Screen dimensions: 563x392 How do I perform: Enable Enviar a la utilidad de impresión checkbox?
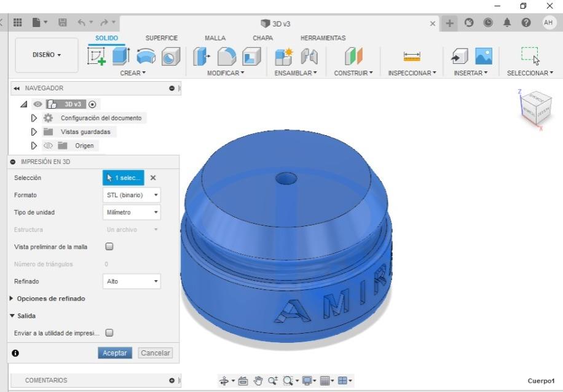[109, 333]
